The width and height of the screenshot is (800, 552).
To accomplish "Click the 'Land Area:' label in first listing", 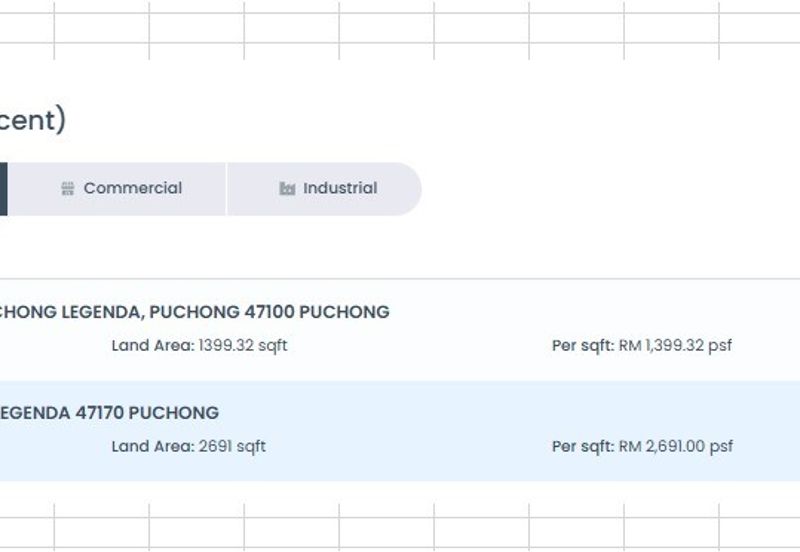I will tap(152, 346).
